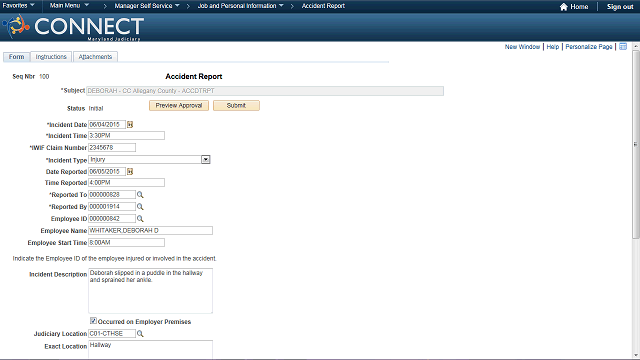Look up the Reported To value
This screenshot has width=640, height=360.
pos(140,195)
